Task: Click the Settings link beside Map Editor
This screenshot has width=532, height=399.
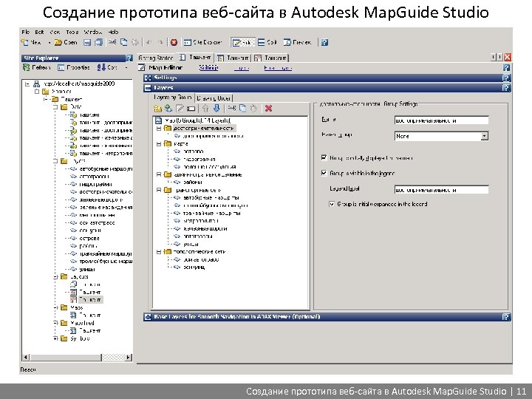Action: pos(208,68)
